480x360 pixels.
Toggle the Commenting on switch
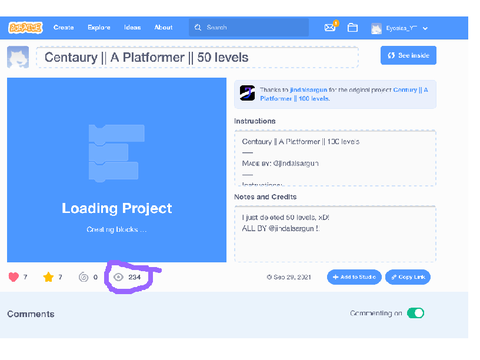[415, 313]
